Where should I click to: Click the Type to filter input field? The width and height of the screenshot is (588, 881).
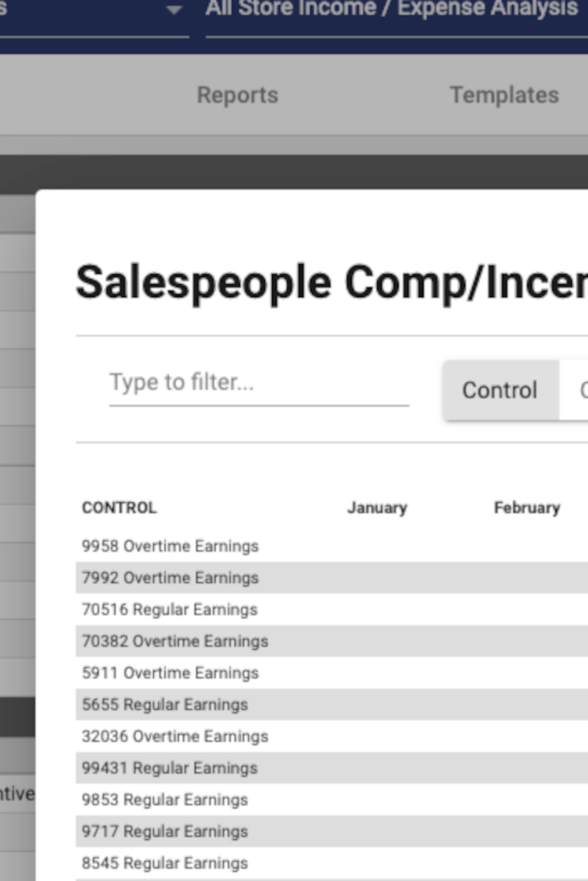pyautogui.click(x=259, y=382)
